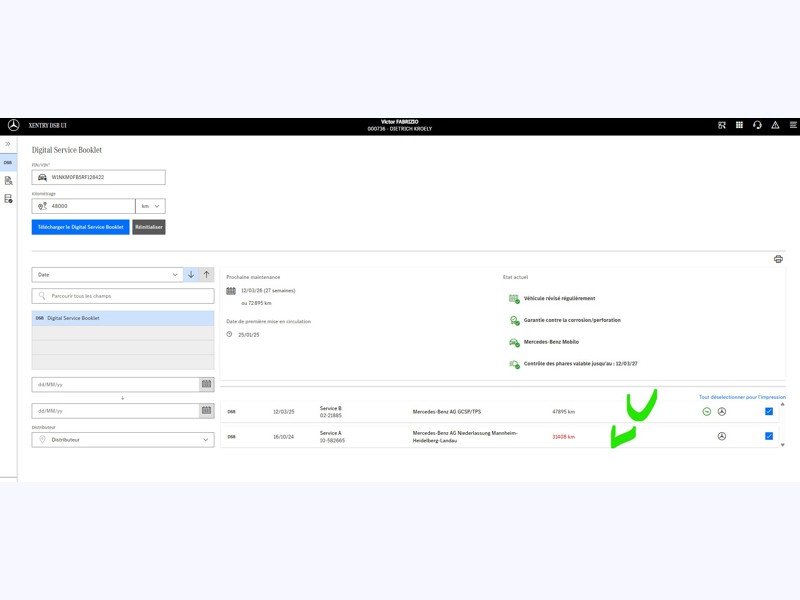Open the km unit dropdown
Screen dimensions: 800x600
150,206
